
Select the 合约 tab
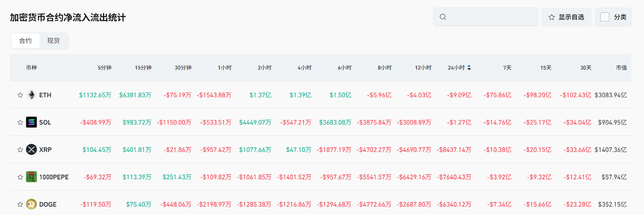click(x=25, y=41)
